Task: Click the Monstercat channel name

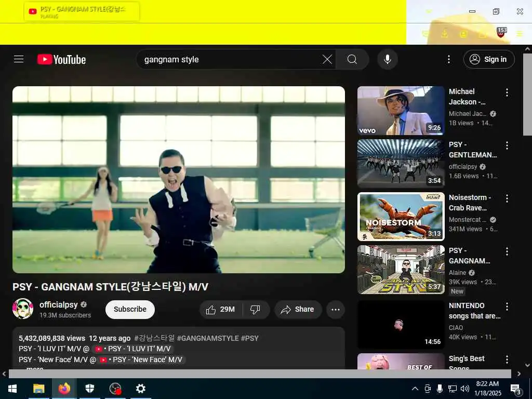Action: pyautogui.click(x=467, y=220)
